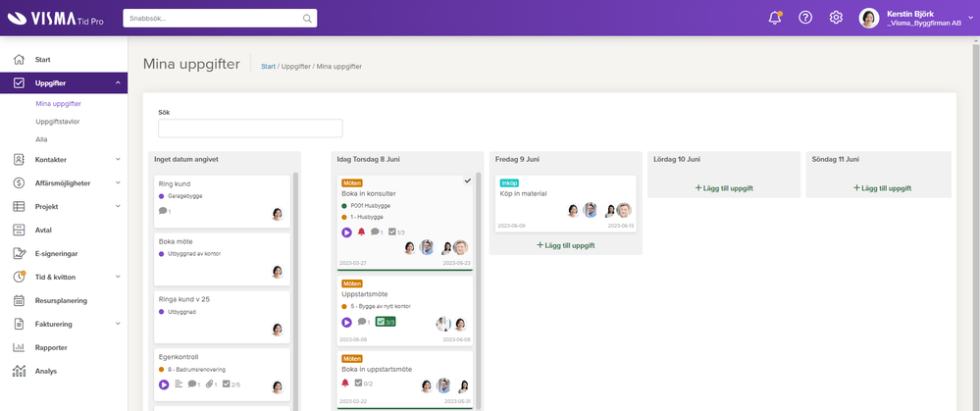Click play timer icon on Uppstartsmöte card
Image resolution: width=980 pixels, height=411 pixels.
[346, 322]
